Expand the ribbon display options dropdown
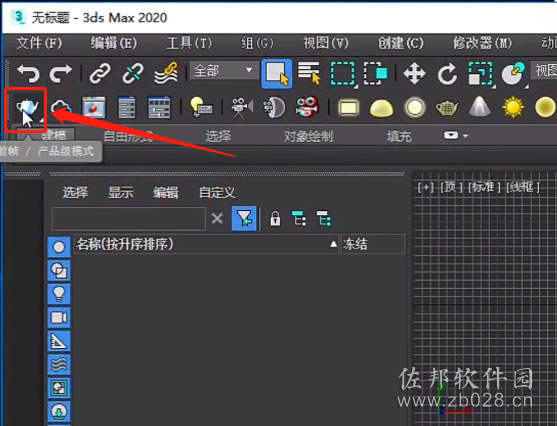 point(455,135)
